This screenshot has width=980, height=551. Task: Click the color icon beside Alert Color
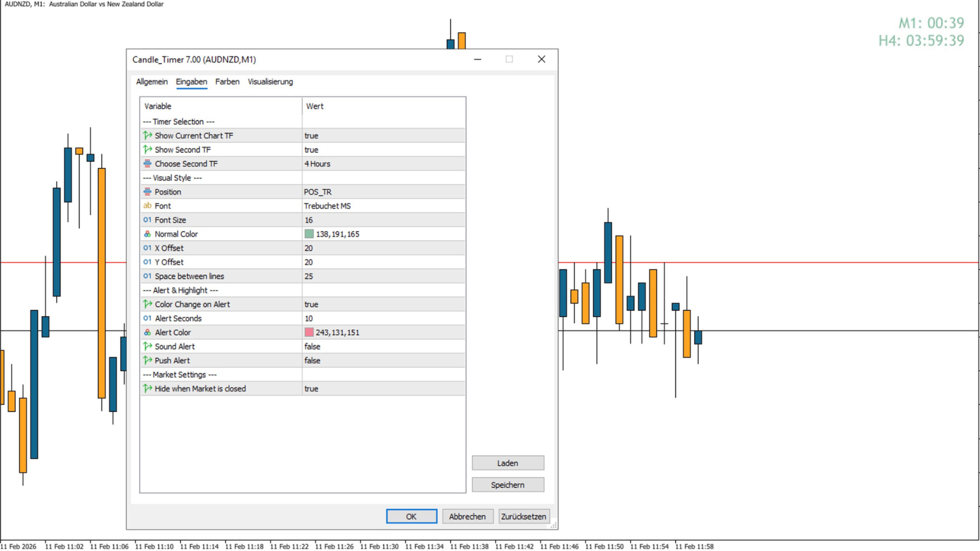click(x=148, y=332)
